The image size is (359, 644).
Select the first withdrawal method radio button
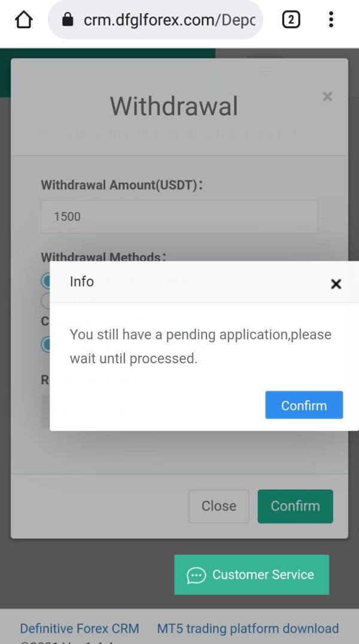[x=45, y=281]
